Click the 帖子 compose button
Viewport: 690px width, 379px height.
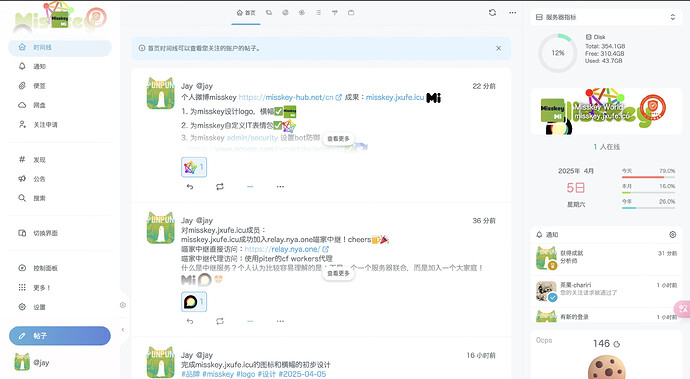click(x=60, y=336)
